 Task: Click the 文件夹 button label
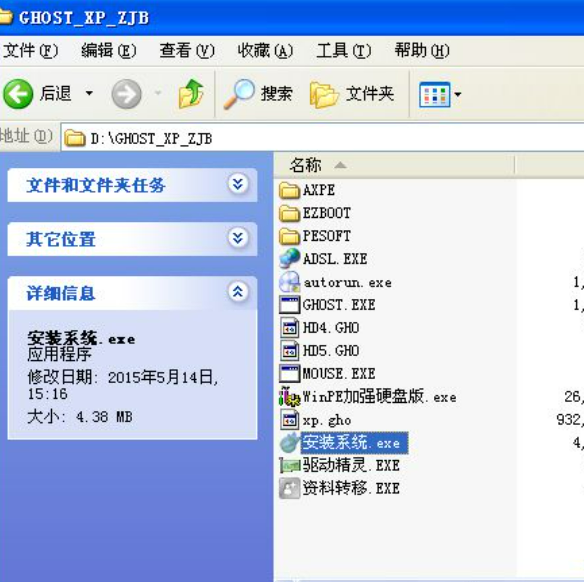pyautogui.click(x=369, y=93)
